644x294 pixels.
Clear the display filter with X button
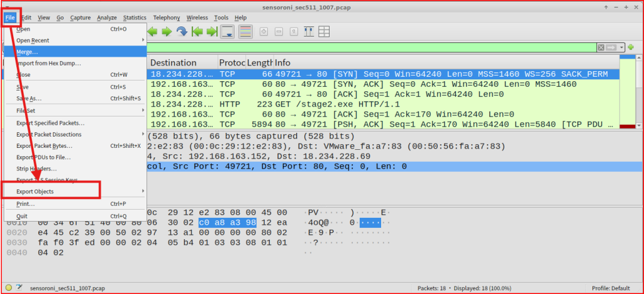click(601, 47)
